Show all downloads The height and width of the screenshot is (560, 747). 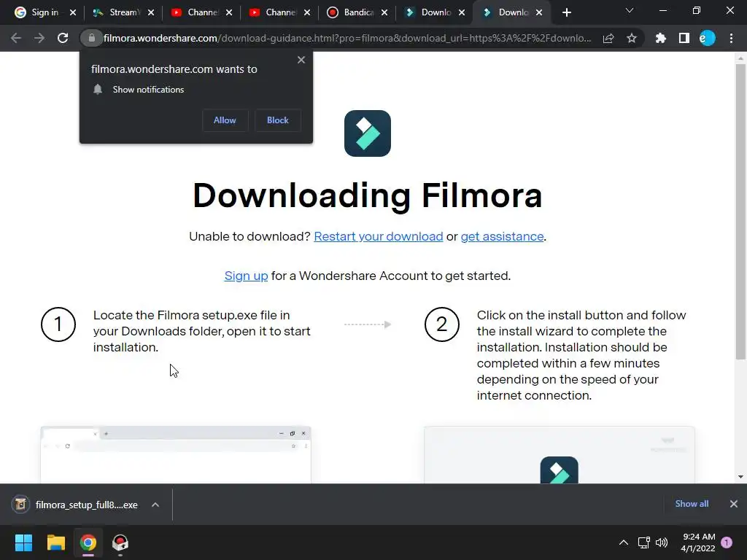click(692, 504)
